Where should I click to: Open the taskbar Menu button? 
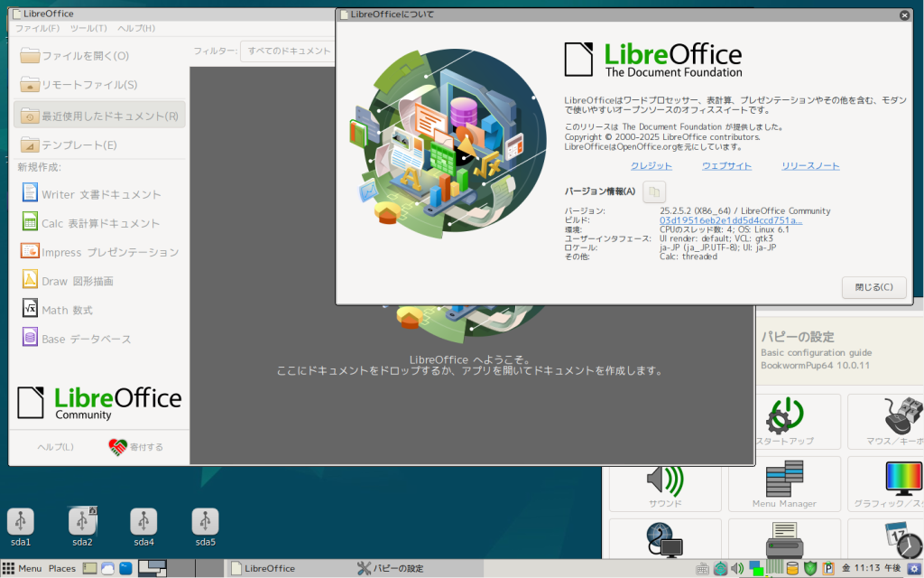[23, 569]
